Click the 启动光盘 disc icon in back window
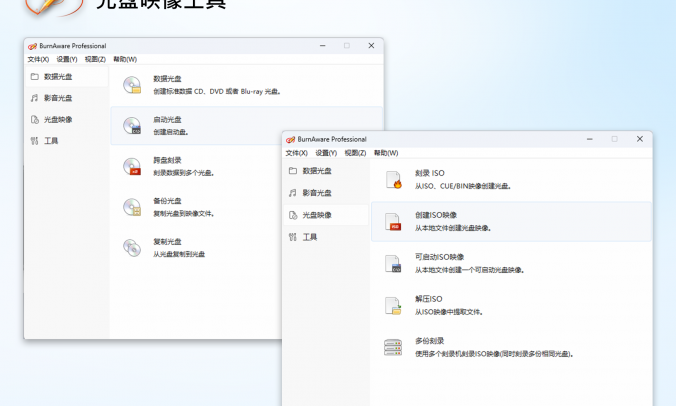676x406 pixels. click(132, 125)
